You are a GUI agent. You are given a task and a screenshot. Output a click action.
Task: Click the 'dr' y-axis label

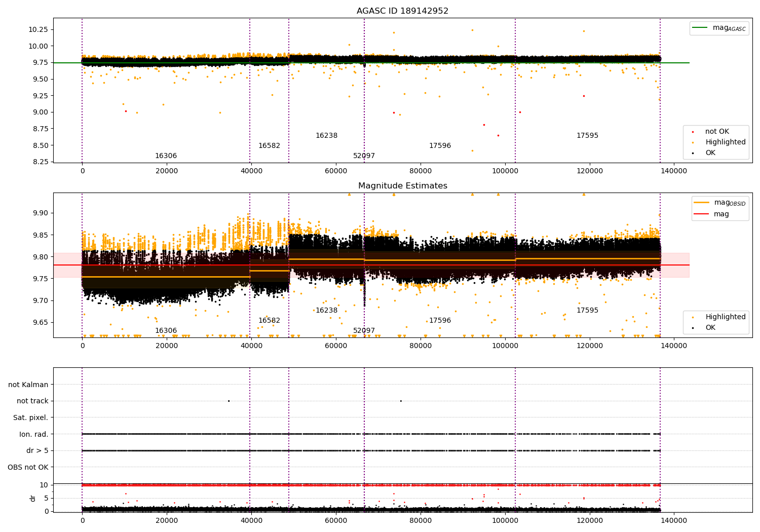pyautogui.click(x=33, y=498)
